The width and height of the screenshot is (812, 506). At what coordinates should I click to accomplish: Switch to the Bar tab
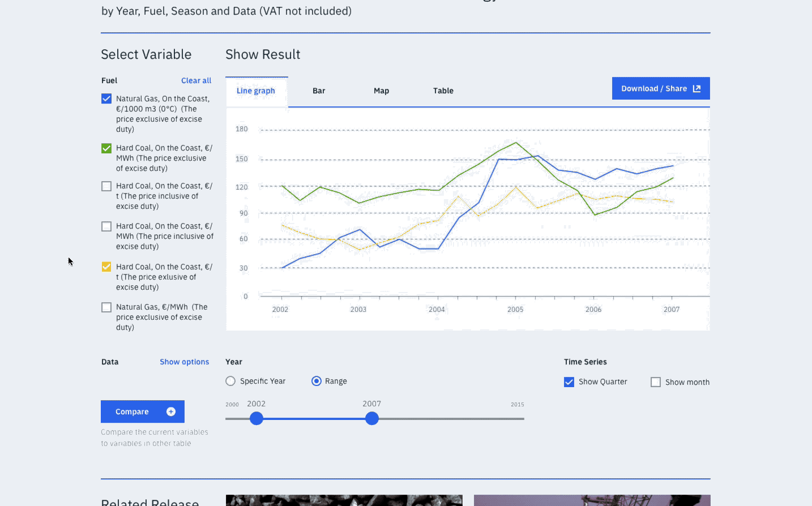pos(319,91)
